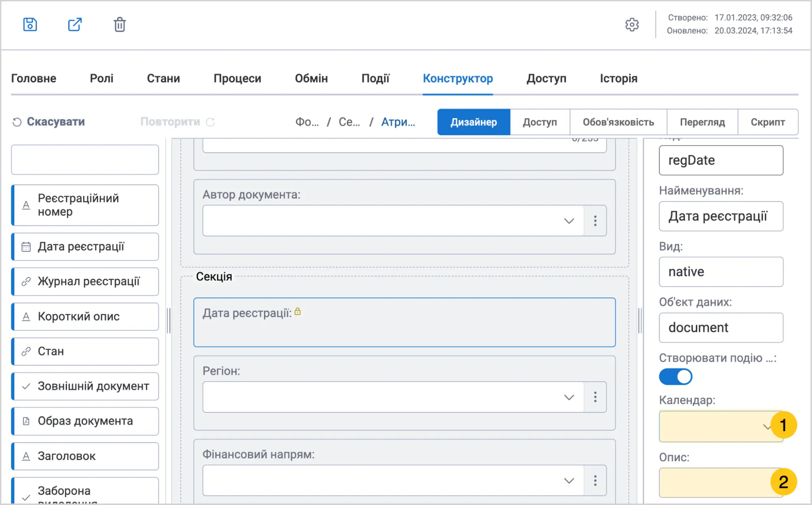This screenshot has width=812, height=505.
Task: Click three-dot menu beside Автор документа
Action: [595, 221]
